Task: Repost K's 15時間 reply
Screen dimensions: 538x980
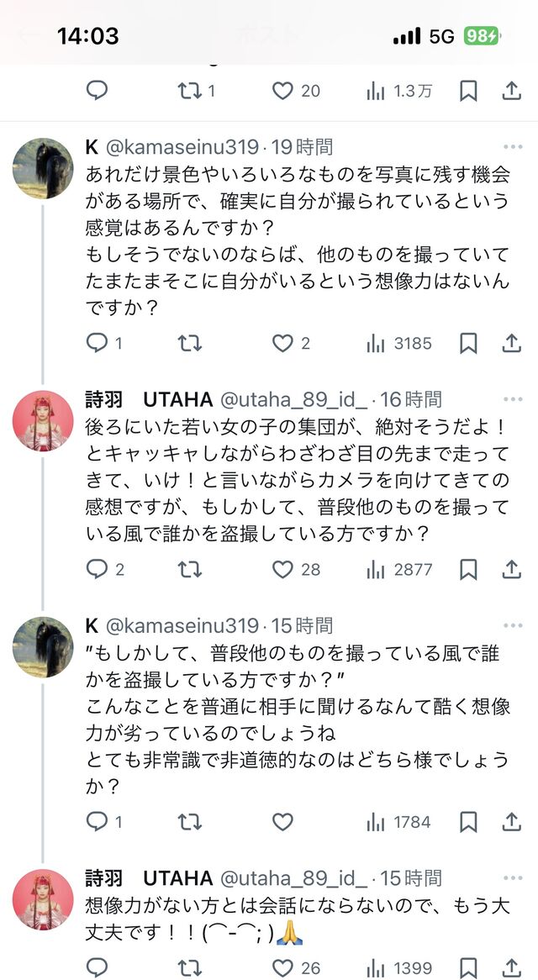Action: [190, 822]
